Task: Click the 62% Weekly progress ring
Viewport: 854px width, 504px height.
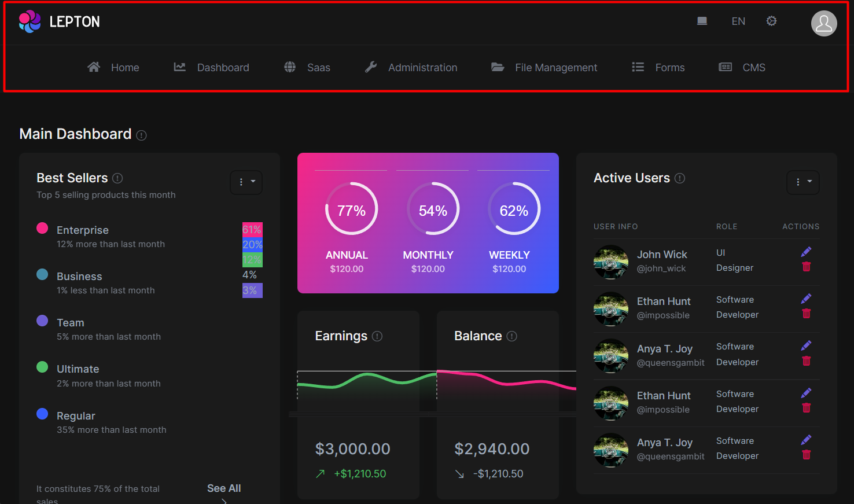Action: (x=514, y=209)
